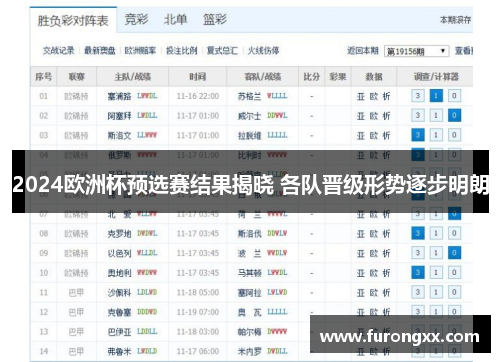Click the 调查/计算器 column header

(x=436, y=77)
